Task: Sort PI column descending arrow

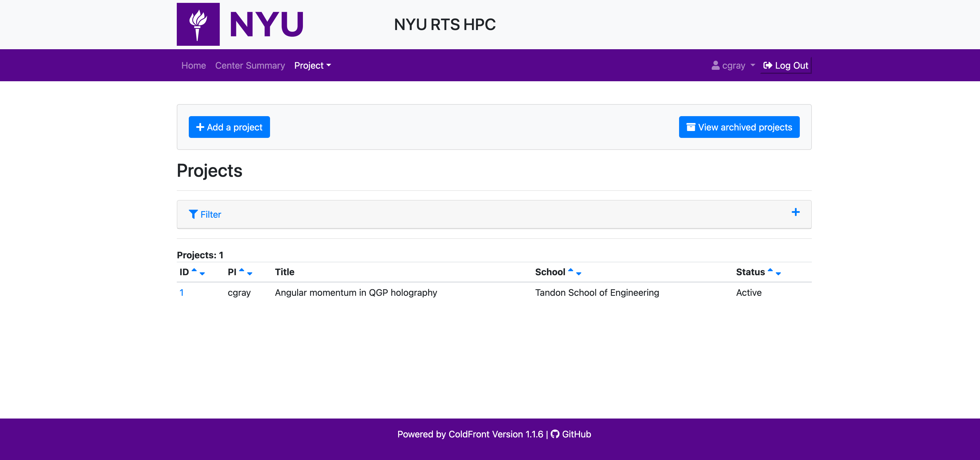Action: [250, 274]
